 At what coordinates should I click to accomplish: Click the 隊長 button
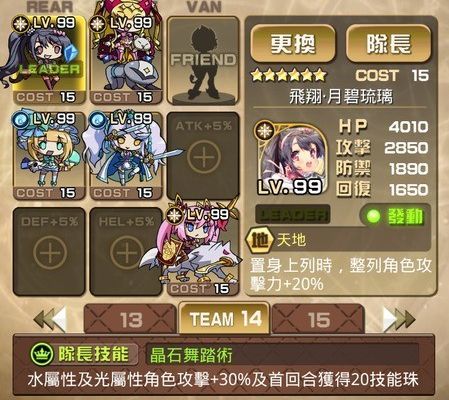[388, 44]
